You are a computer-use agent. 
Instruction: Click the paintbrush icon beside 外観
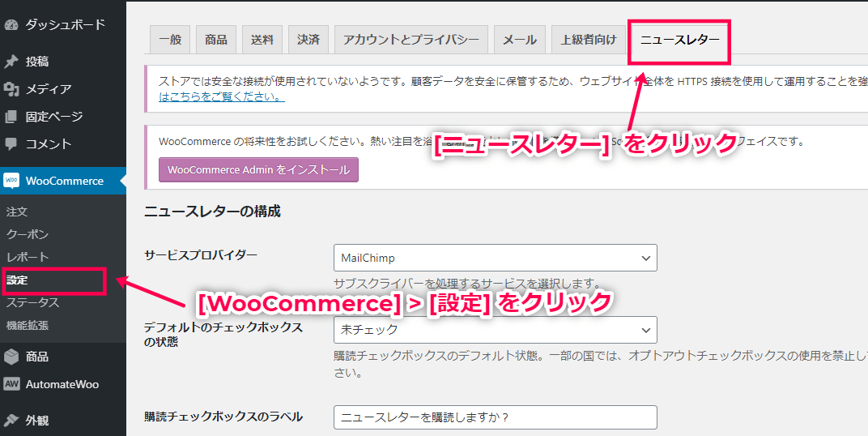click(11, 420)
